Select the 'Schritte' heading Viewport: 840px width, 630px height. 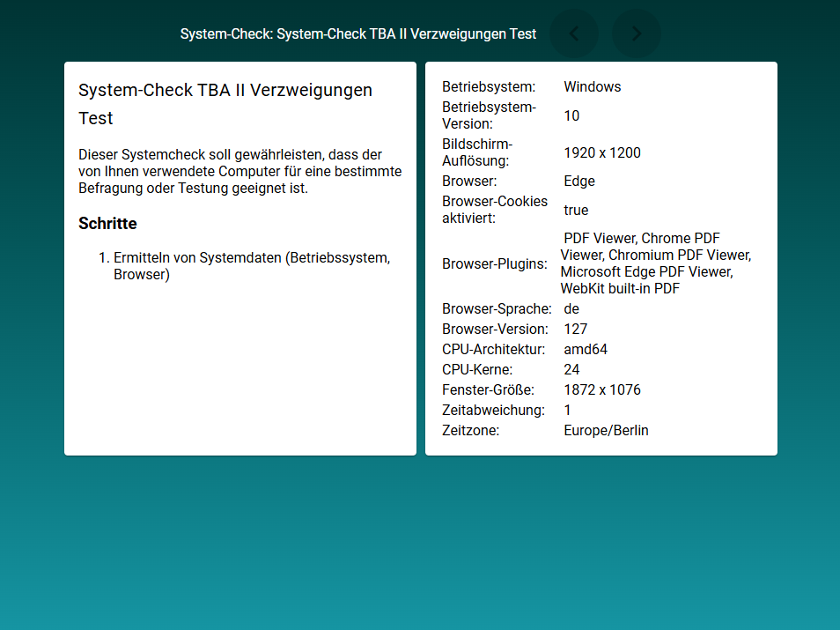107,223
